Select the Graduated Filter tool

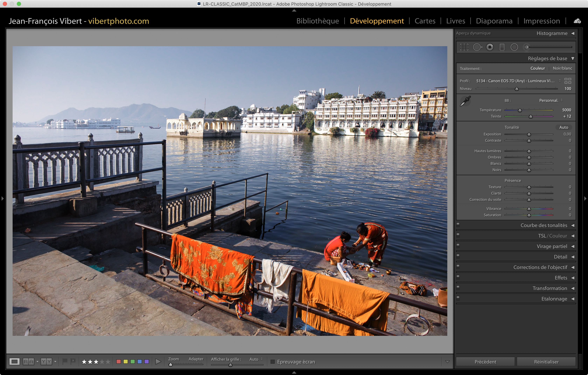tap(502, 47)
